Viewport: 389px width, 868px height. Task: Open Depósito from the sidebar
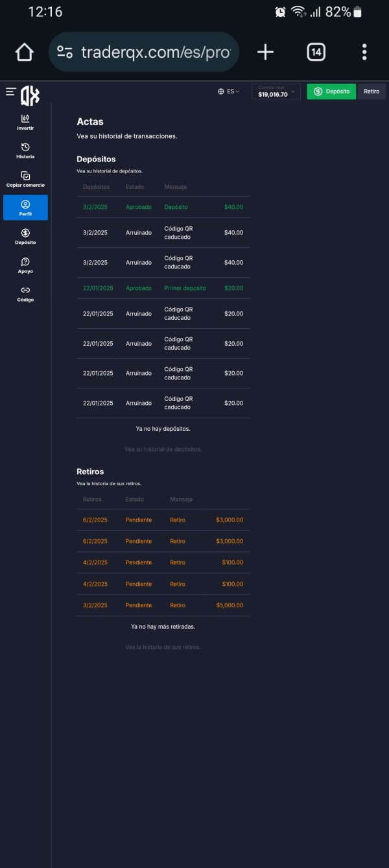(x=25, y=237)
